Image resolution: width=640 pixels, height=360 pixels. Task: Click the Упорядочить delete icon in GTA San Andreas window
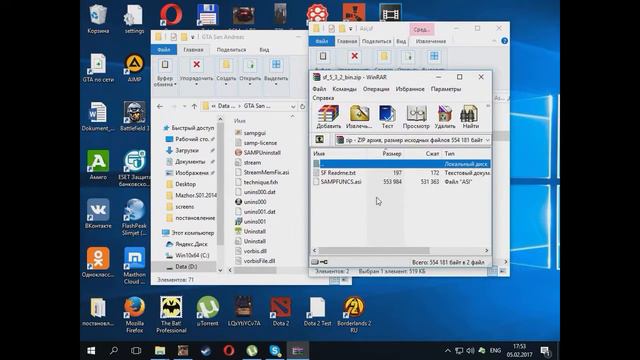coord(196,65)
